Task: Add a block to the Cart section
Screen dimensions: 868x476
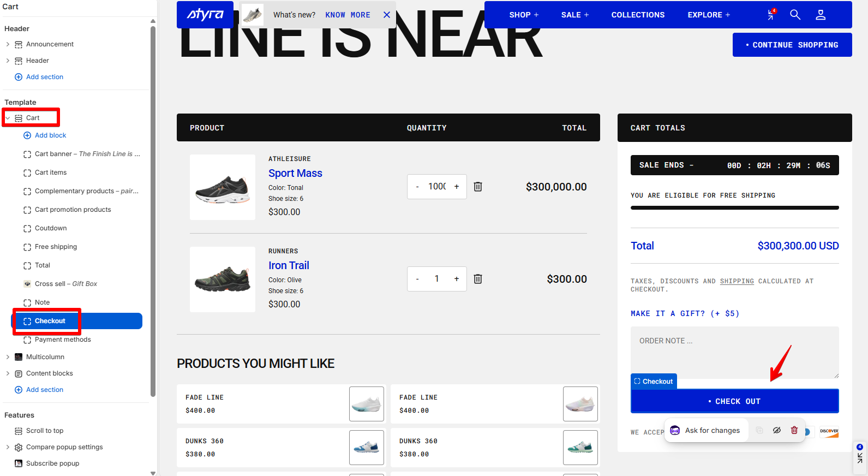Action: [45, 135]
